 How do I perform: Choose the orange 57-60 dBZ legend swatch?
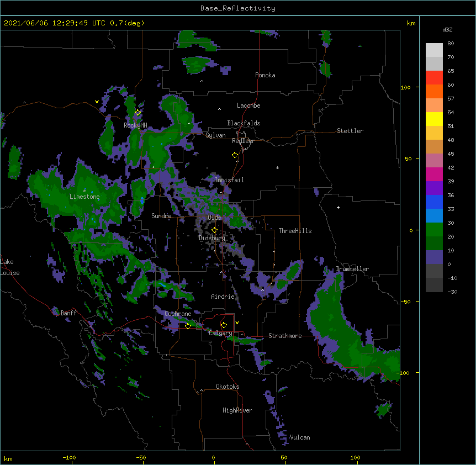434,92
